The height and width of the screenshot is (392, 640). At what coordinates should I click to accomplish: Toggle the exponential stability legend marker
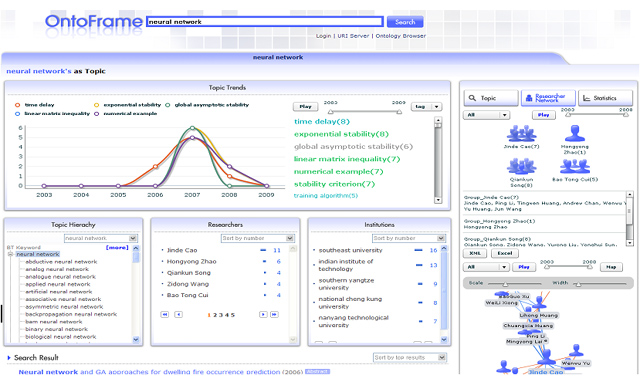tap(97, 105)
